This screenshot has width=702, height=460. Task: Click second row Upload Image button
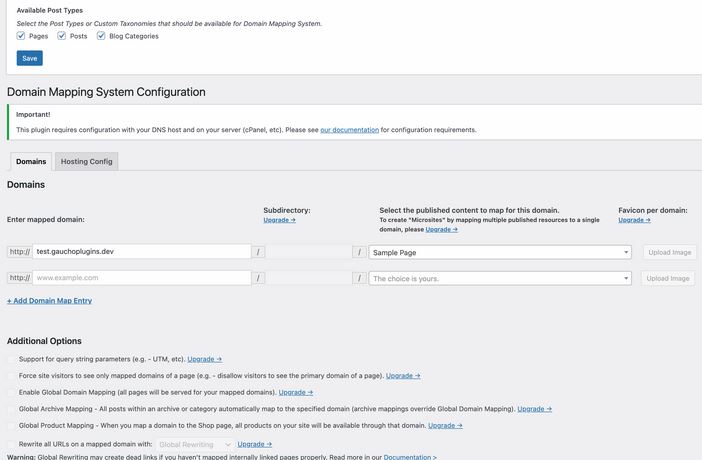668,278
